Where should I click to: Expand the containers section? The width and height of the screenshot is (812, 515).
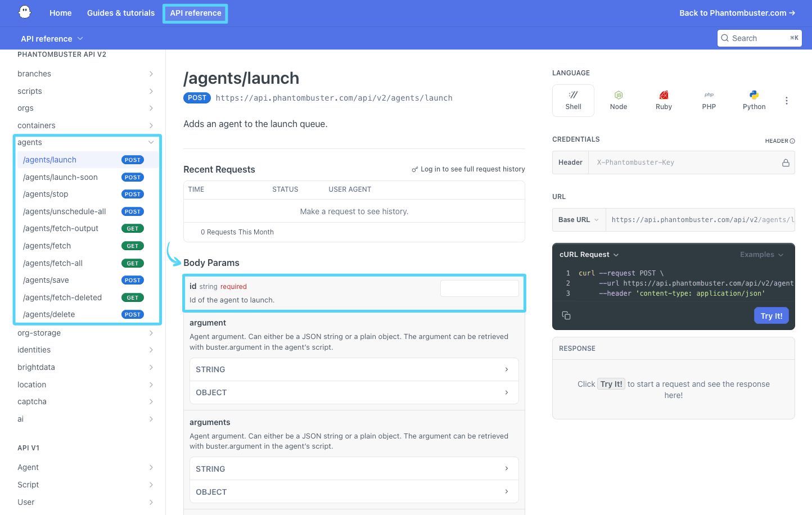coord(151,125)
